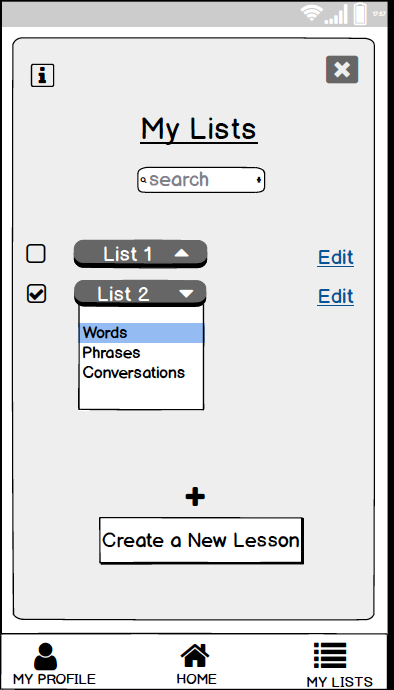
Task: Click Edit link for List 1
Action: click(336, 258)
